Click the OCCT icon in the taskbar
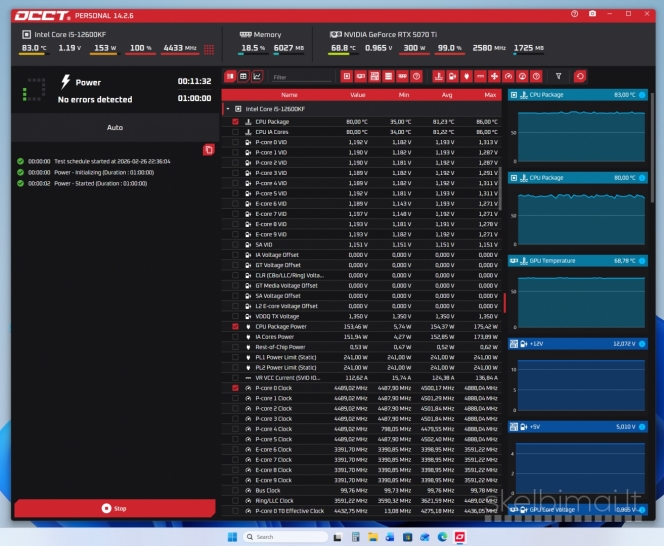Screen dimensions: 664x546 (460, 537)
